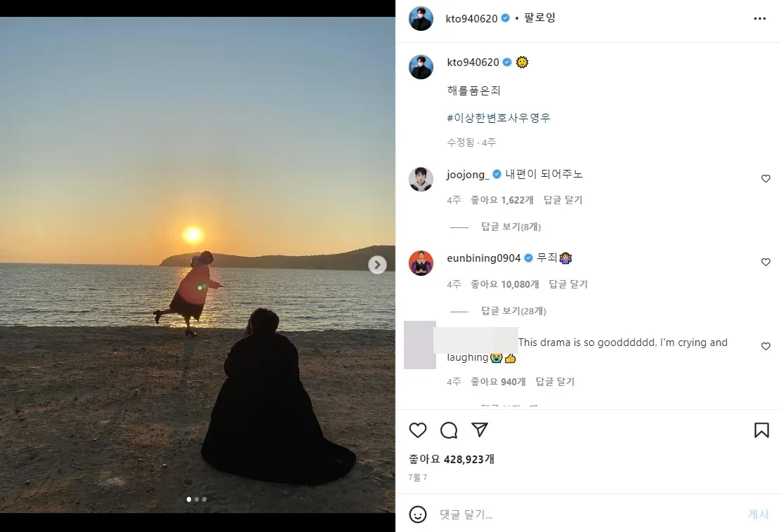The height and width of the screenshot is (532, 781).
Task: Open the comment bubble icon
Action: 449,430
